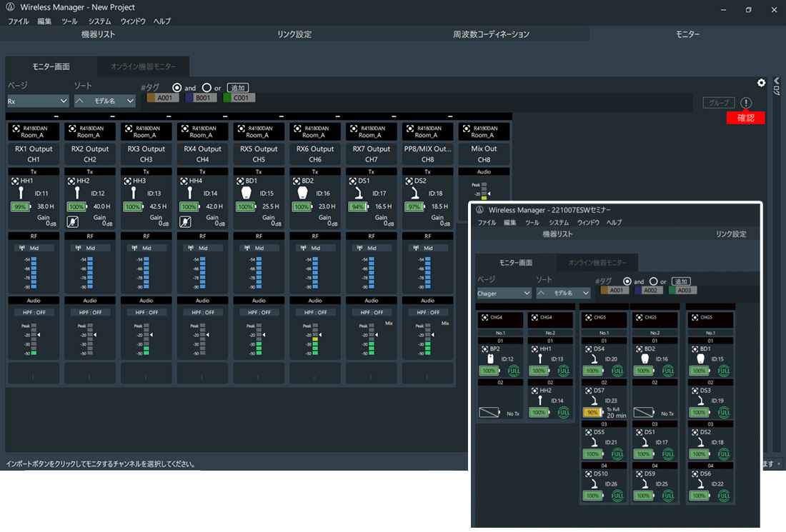This screenshot has width=786, height=532.
Task: Select 'or' radio in 221007ESW window
Action: (x=653, y=281)
